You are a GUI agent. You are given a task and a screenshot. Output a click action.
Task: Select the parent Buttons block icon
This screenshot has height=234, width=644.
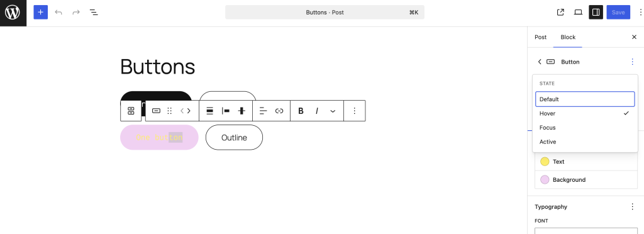131,111
